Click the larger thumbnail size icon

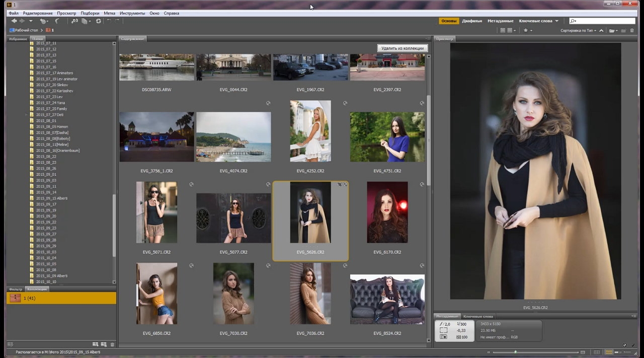pos(583,352)
